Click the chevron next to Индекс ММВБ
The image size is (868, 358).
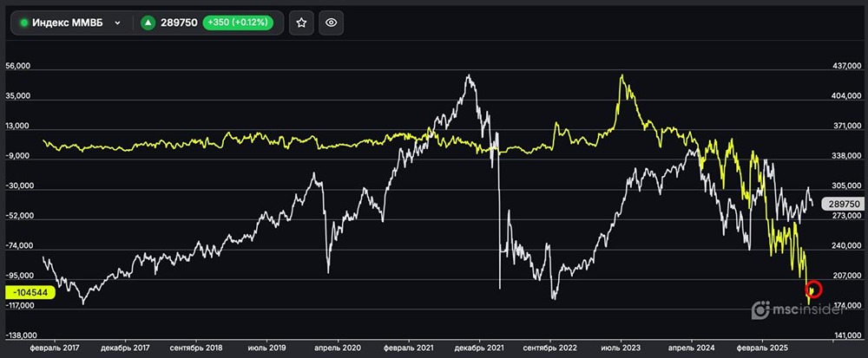117,23
